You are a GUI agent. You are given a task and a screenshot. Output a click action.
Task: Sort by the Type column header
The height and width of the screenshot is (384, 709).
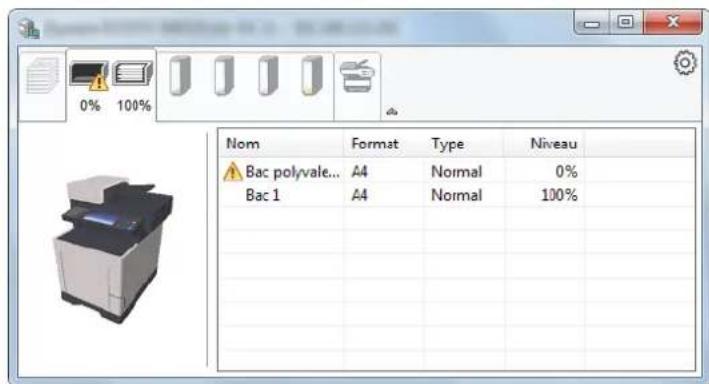click(463, 144)
